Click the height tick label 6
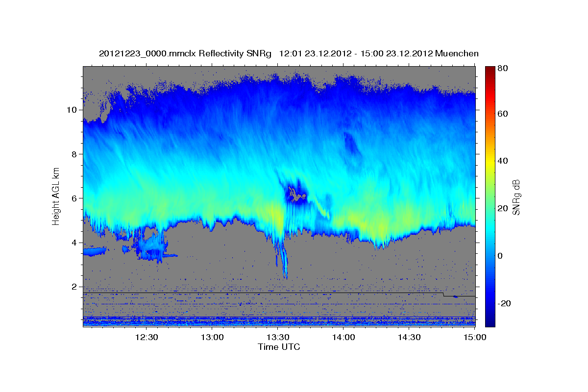The image size is (588, 392). point(75,198)
